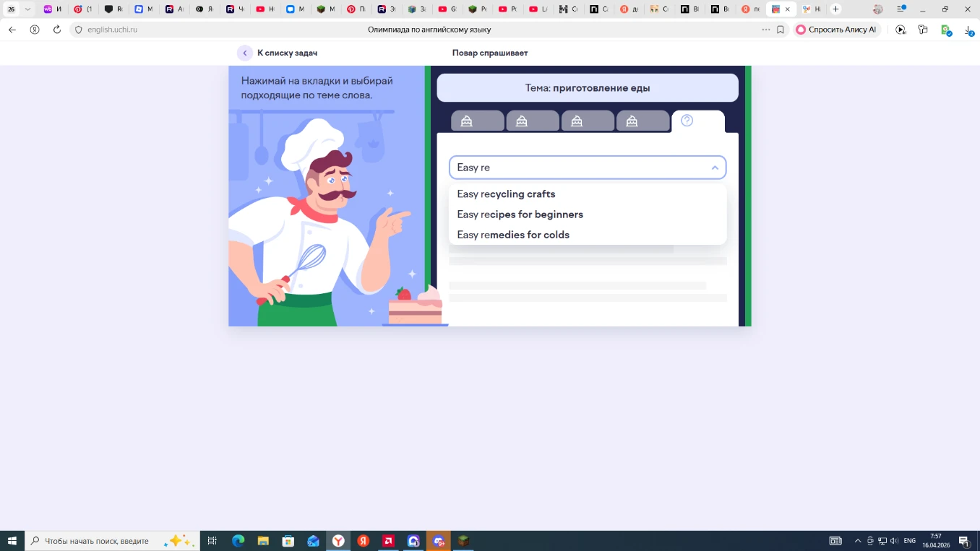Open File Explorer from the taskbar
Viewport: 980px width, 551px height.
point(263,541)
